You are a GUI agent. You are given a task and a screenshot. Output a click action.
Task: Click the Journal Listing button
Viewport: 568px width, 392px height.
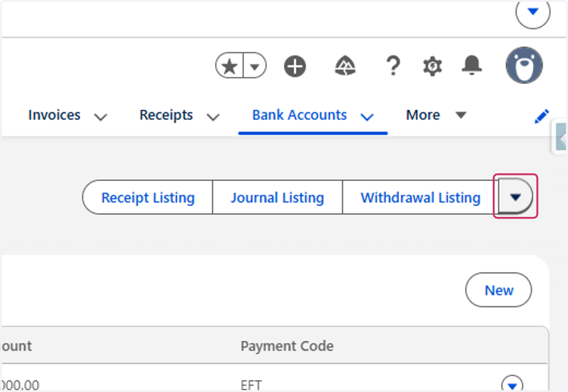pos(277,197)
